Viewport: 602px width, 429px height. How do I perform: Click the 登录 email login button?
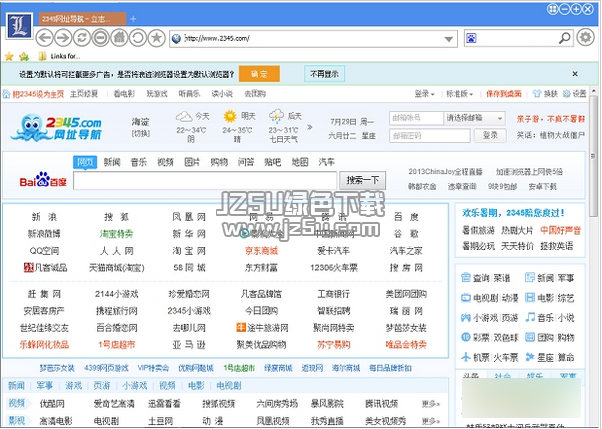click(490, 135)
